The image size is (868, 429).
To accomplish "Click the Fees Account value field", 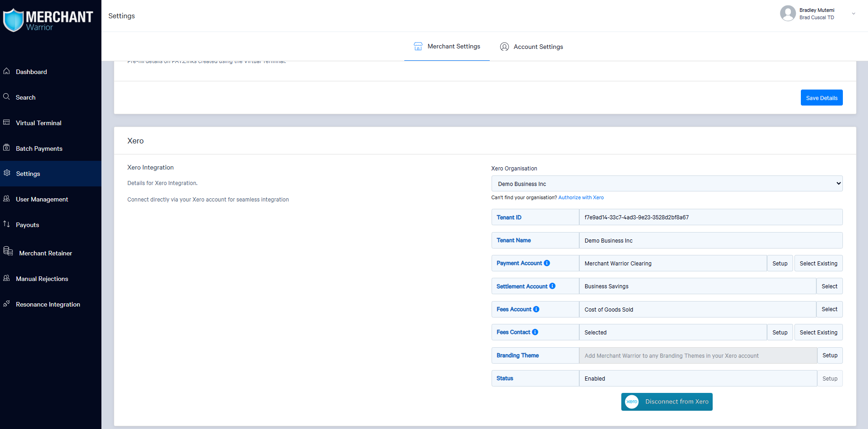I will tap(698, 309).
